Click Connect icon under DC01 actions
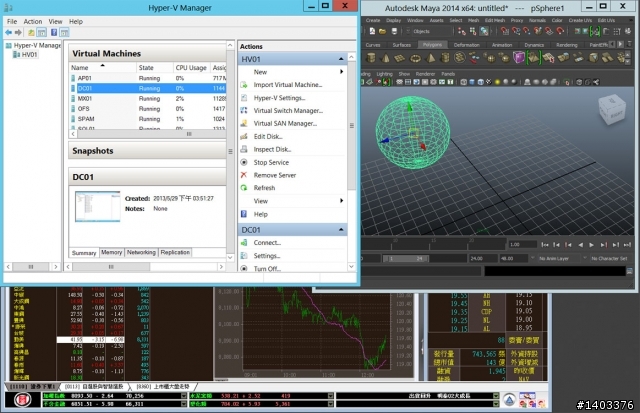The width and height of the screenshot is (640, 413). [244, 242]
